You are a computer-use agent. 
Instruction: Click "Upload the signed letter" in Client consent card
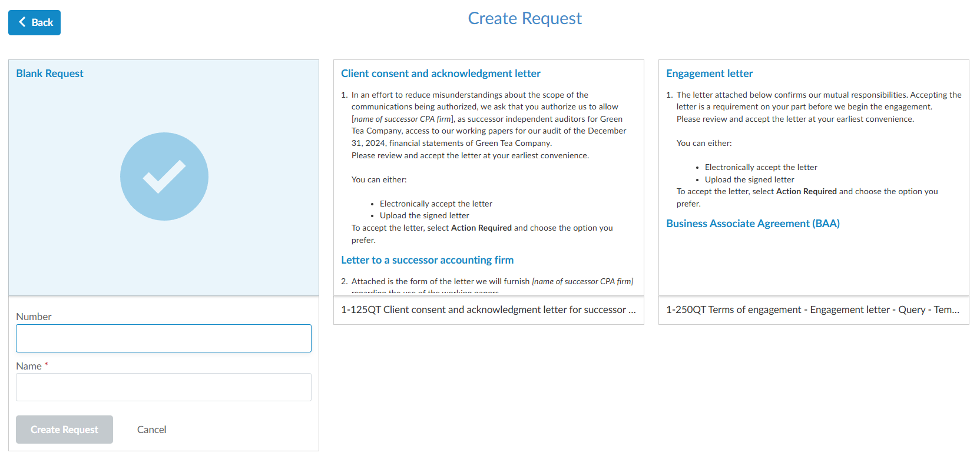[425, 215]
